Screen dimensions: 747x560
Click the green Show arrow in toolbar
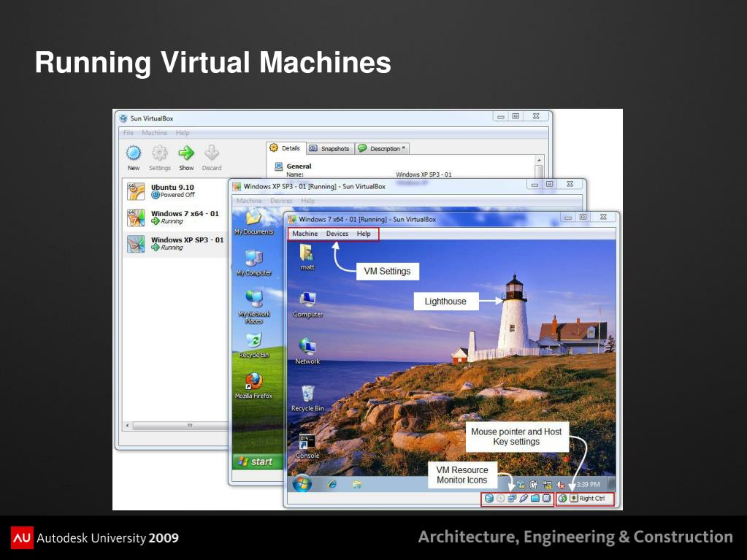(x=186, y=158)
